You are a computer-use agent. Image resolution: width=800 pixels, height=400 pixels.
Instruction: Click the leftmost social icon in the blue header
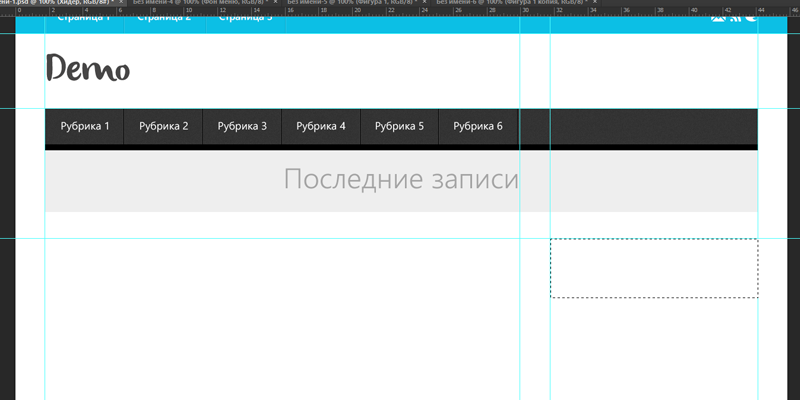[718, 18]
